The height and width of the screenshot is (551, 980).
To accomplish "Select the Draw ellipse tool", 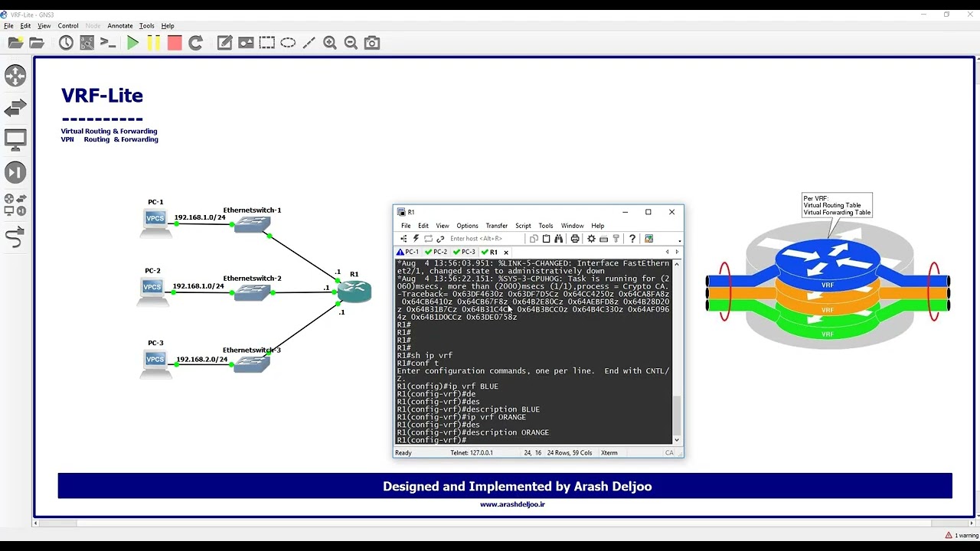I will point(288,43).
